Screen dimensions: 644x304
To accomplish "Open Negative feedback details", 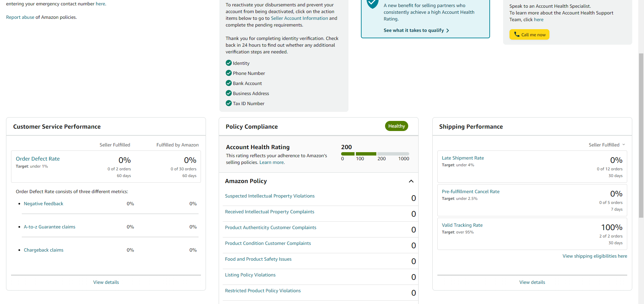I will click(x=44, y=204).
